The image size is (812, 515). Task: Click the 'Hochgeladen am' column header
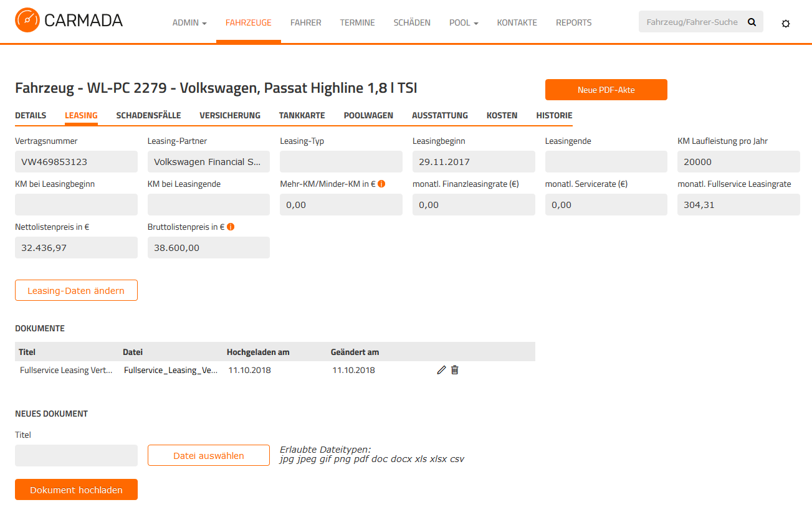click(258, 352)
